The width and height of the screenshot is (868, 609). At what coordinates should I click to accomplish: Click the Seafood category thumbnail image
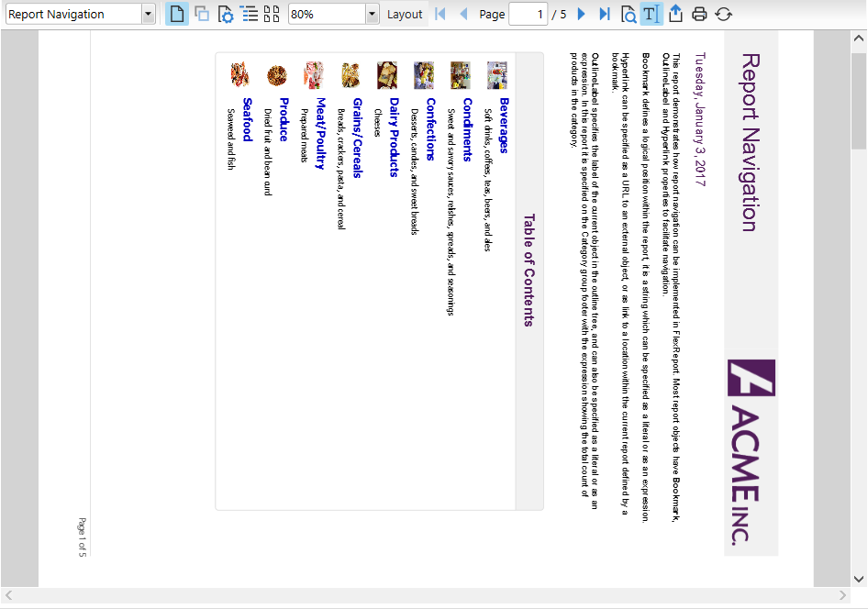(x=240, y=75)
